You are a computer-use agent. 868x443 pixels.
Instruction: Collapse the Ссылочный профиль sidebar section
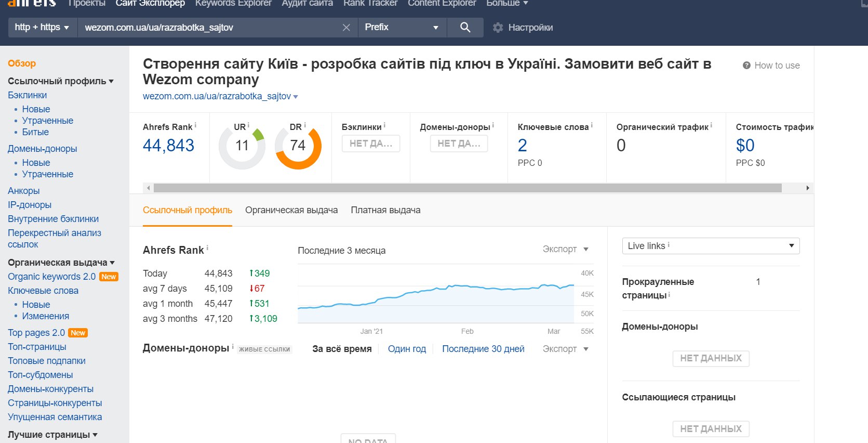coord(61,81)
